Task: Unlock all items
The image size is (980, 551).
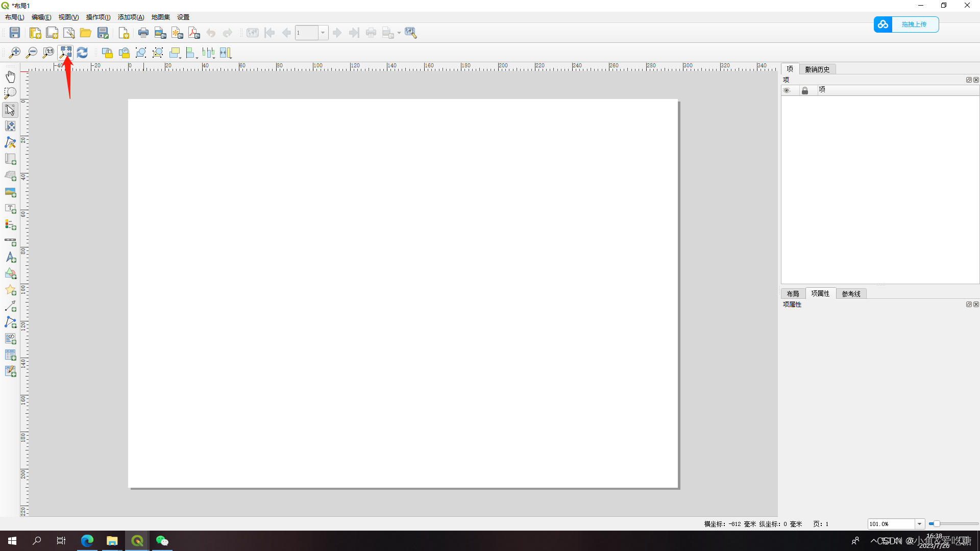Action: tap(124, 53)
